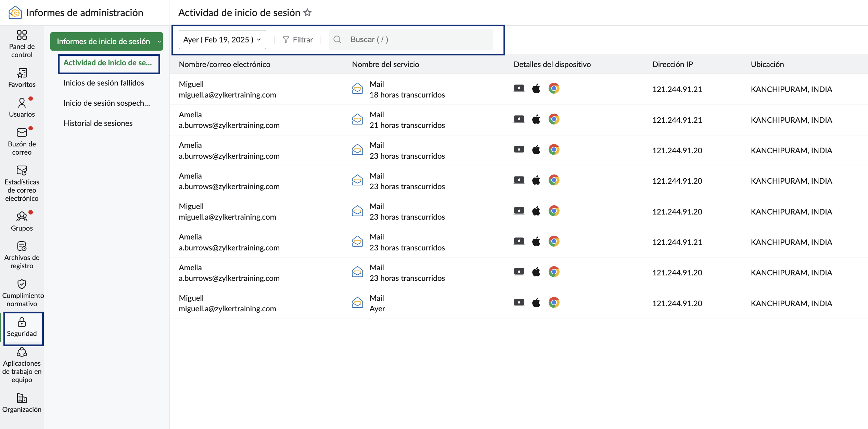Click Chrome icon in the Ayer row
868x429 pixels.
tap(554, 302)
